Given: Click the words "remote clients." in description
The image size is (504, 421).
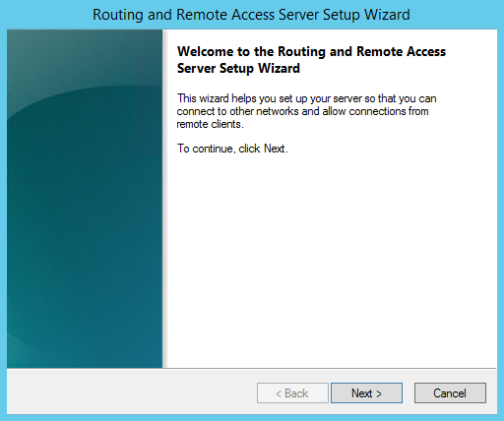Looking at the screenshot, I should click(210, 124).
